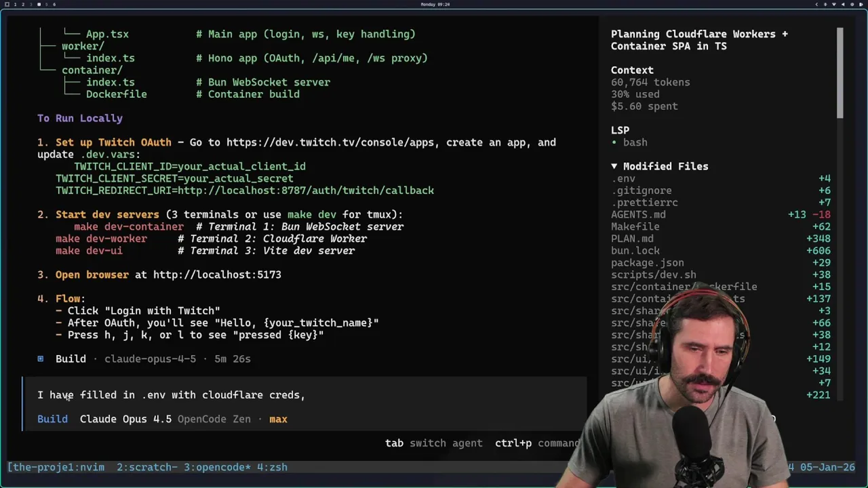Click the ctrl+p commands hint
868x488 pixels.
(537, 443)
